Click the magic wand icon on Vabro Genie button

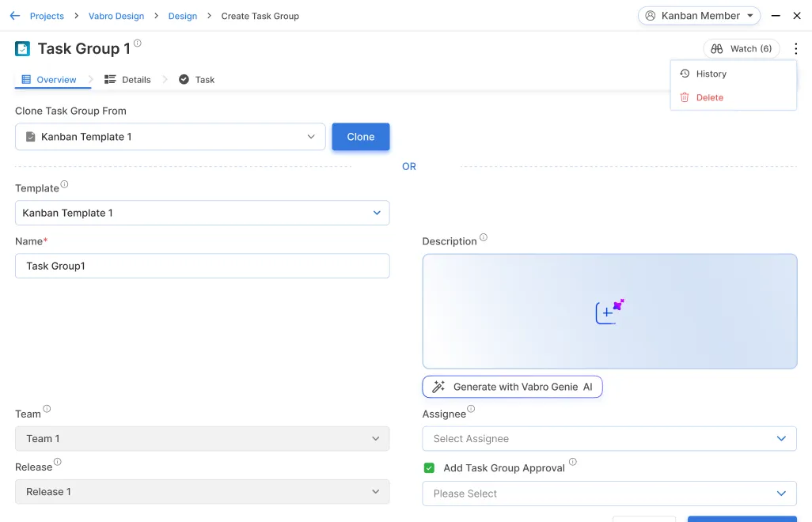[x=438, y=387]
